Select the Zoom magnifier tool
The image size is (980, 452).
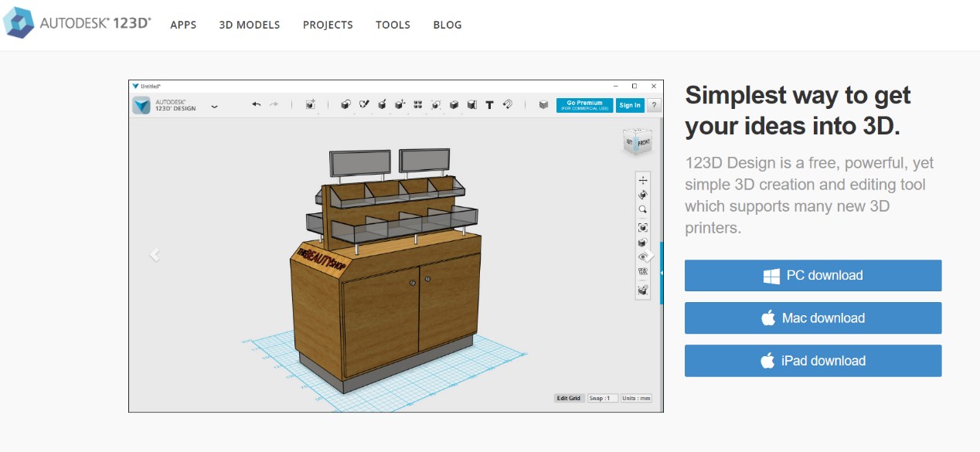(642, 209)
